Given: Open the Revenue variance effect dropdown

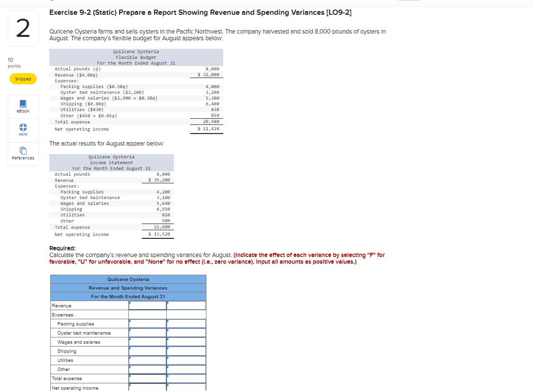Looking at the screenshot, I should click(x=186, y=305).
